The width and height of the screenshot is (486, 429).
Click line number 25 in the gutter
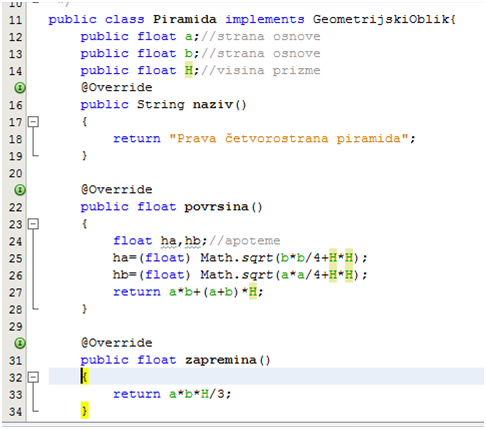click(15, 258)
